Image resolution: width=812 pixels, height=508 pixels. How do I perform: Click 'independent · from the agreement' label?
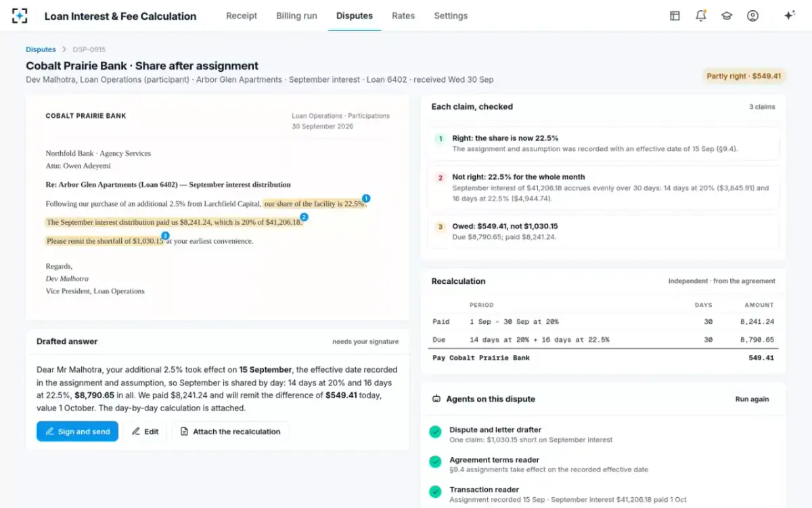point(722,281)
